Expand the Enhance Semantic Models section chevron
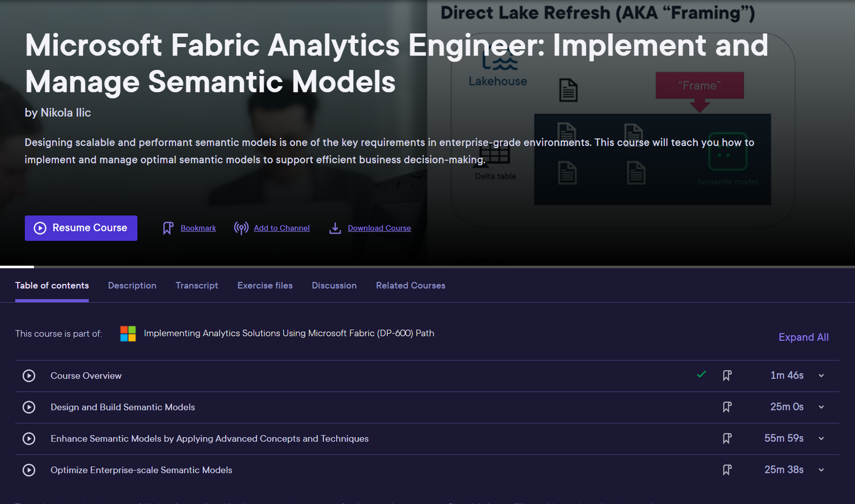This screenshot has height=504, width=855. (821, 439)
